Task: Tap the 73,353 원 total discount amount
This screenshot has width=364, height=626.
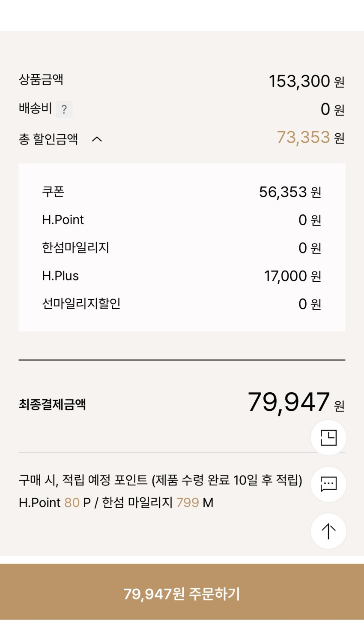Action: 310,138
